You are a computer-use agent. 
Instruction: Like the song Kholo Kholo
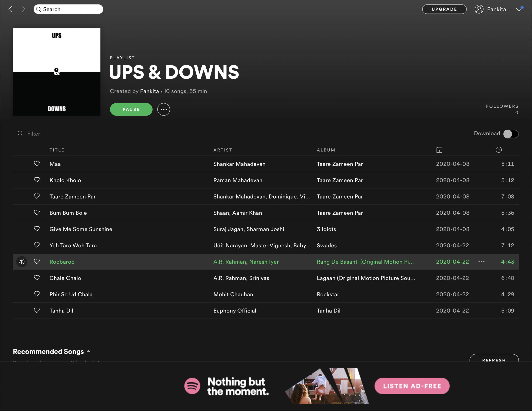pyautogui.click(x=37, y=180)
